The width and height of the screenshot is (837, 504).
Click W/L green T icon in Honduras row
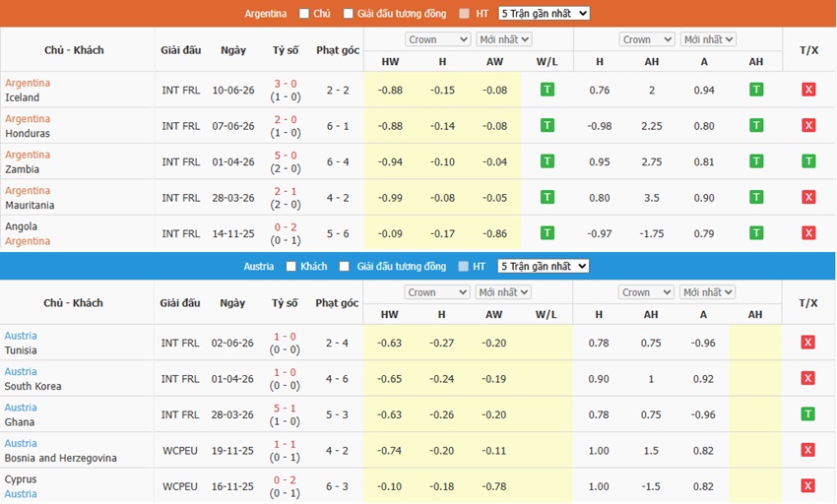point(547,125)
